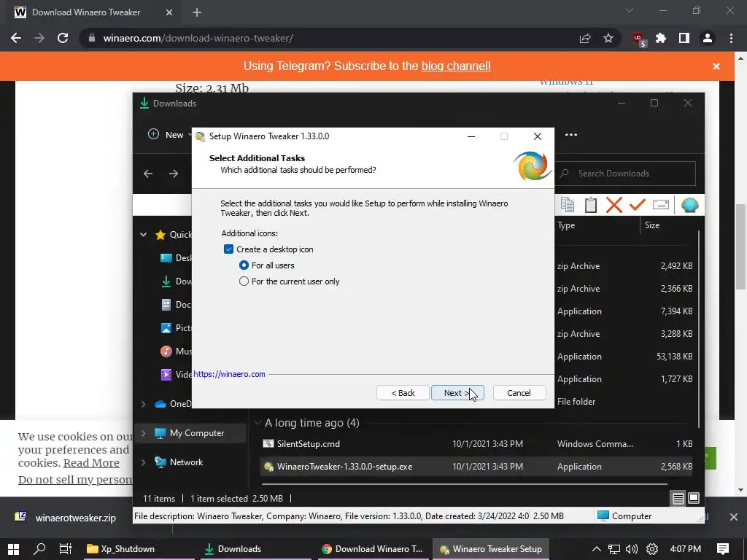Select For the current user only option
The width and height of the screenshot is (747, 560).
pos(244,281)
